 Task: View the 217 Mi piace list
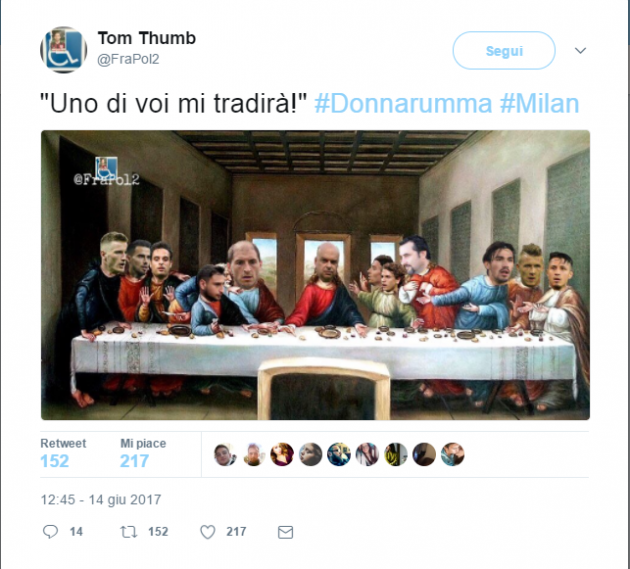click(x=143, y=454)
